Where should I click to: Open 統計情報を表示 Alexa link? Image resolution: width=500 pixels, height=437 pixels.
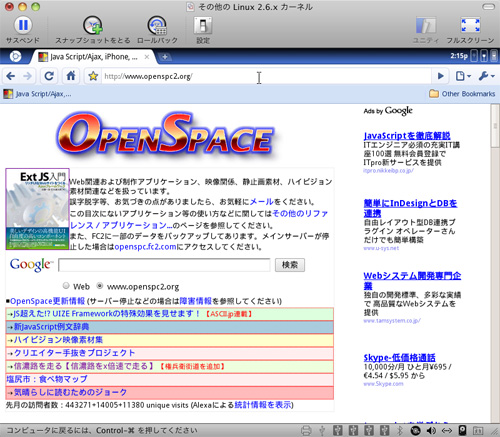(263, 405)
